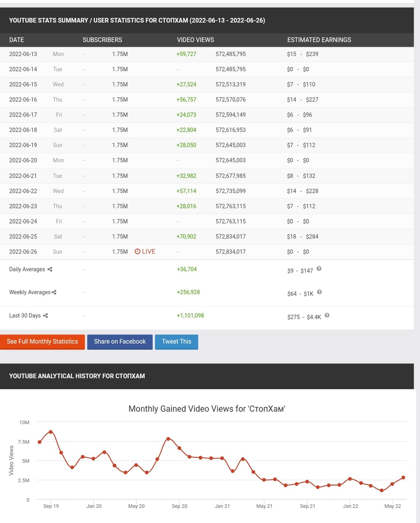Click earnings value $15 - $239
420x523 pixels.
click(302, 54)
